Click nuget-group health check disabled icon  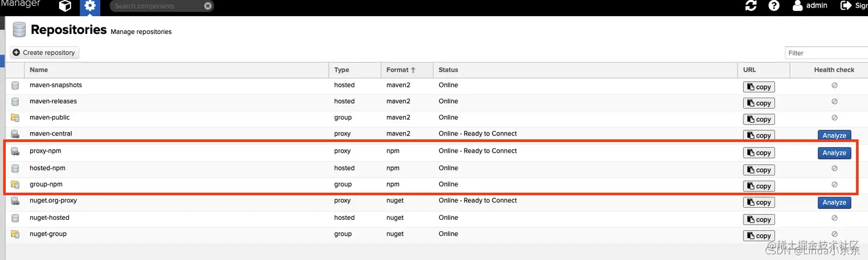tap(834, 234)
